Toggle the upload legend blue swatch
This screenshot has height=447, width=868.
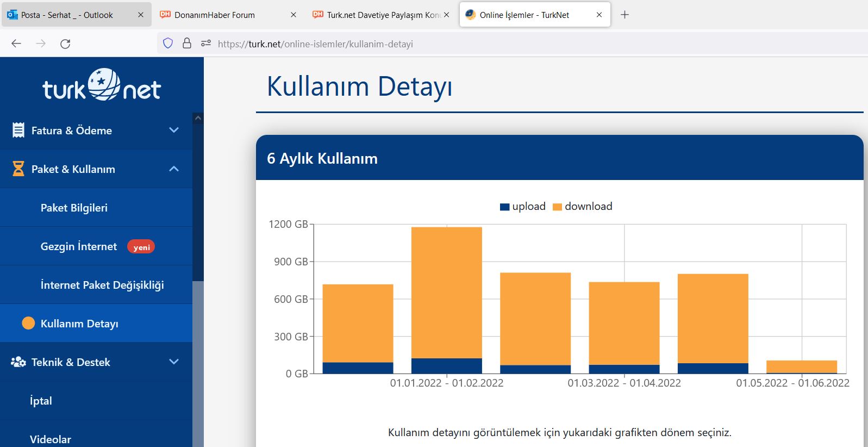[504, 207]
